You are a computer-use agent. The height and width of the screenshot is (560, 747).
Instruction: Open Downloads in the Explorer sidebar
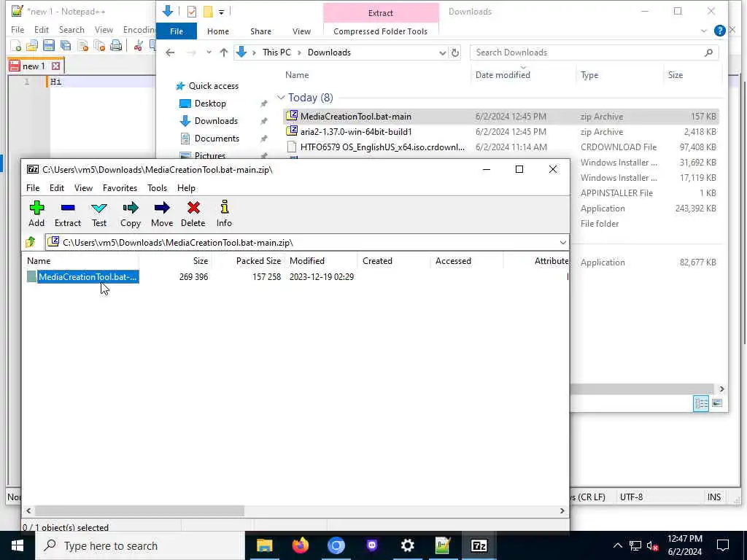pyautogui.click(x=216, y=121)
